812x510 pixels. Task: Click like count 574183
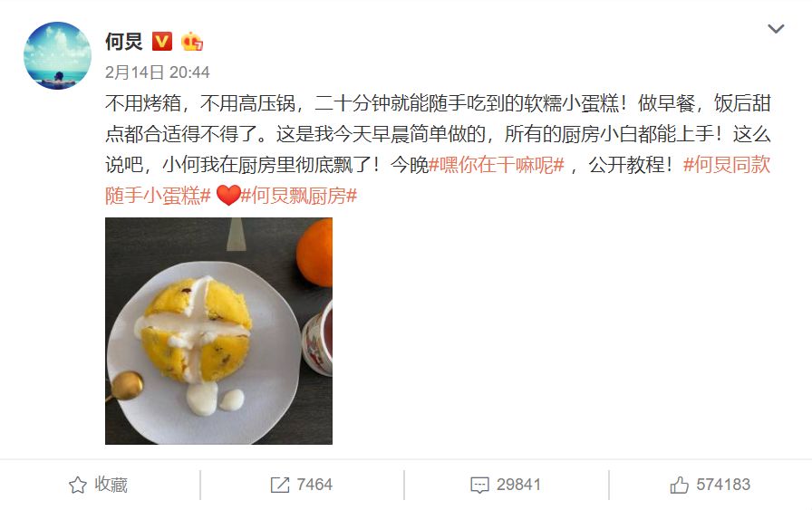(723, 485)
